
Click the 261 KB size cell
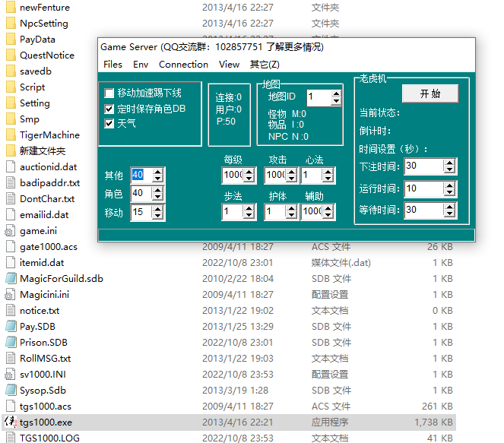(437, 407)
